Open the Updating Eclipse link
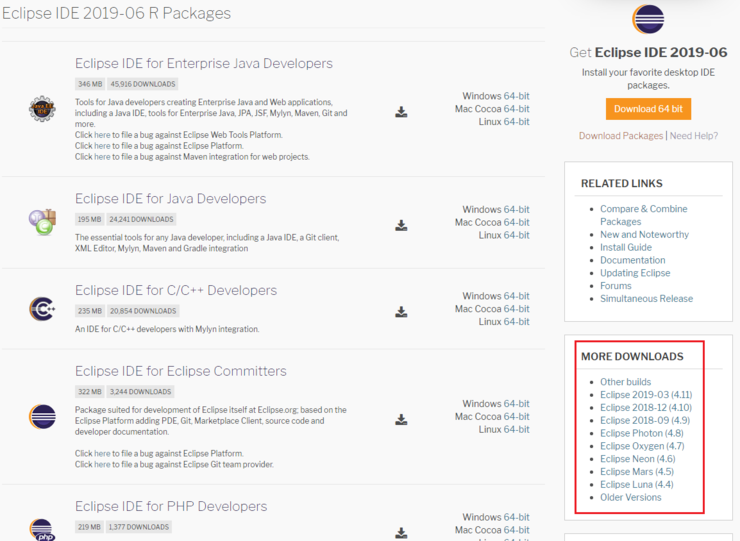740x541 pixels. tap(635, 273)
